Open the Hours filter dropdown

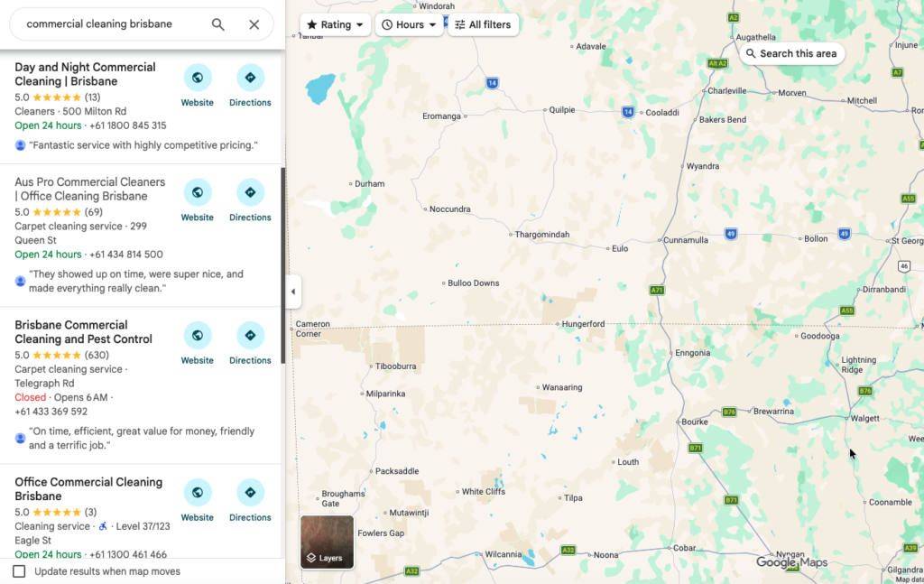410,24
